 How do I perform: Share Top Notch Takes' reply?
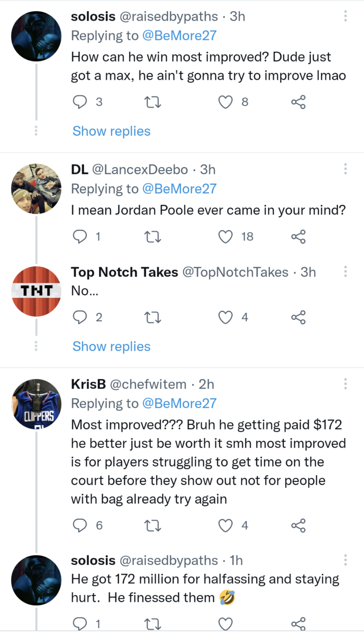point(298,317)
